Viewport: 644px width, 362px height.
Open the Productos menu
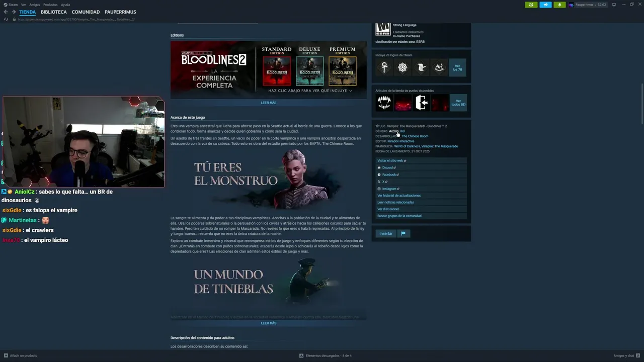[50, 5]
